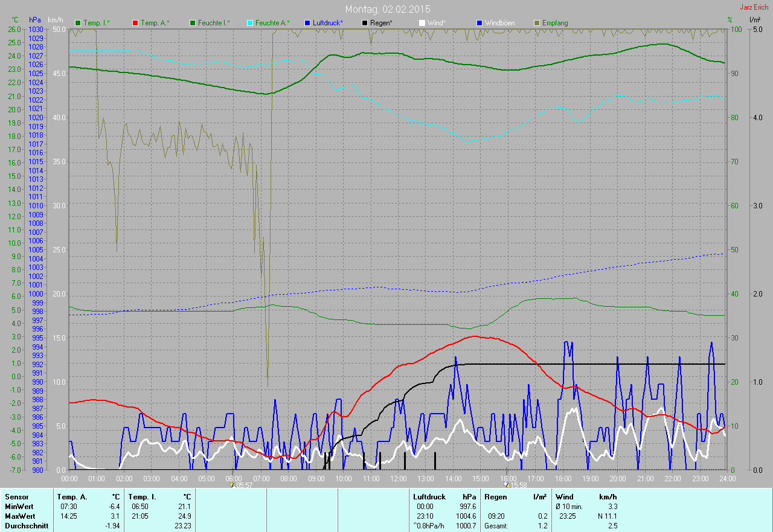Click the 12:00 time axis label

398,478
